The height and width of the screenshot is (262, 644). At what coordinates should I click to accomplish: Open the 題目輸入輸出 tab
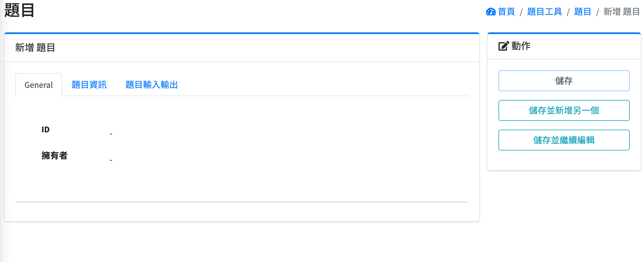(152, 85)
